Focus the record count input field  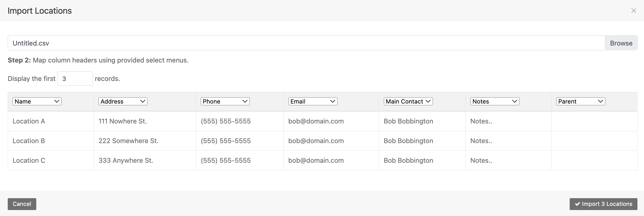tap(75, 79)
